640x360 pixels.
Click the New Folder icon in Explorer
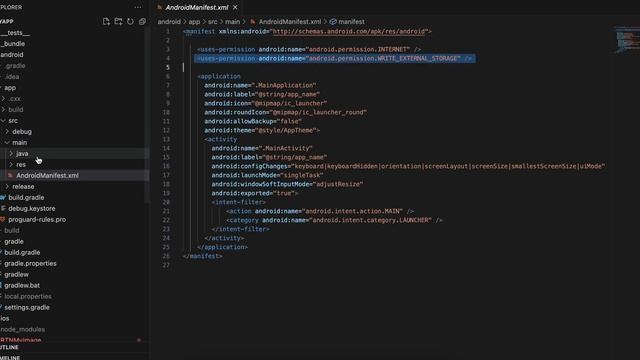click(x=118, y=22)
